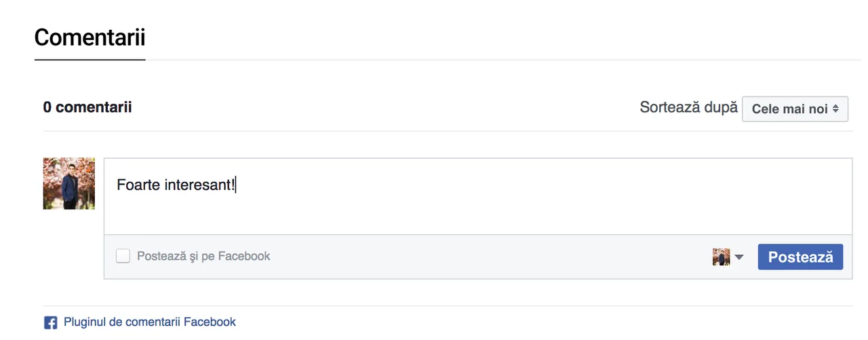Enable the "Postează și pe Facebook" checkbox

coord(123,256)
